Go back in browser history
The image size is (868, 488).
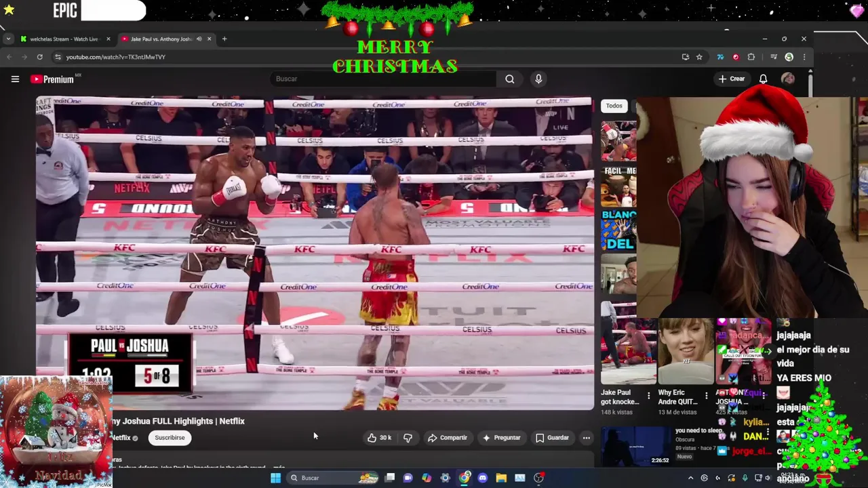pyautogui.click(x=9, y=57)
